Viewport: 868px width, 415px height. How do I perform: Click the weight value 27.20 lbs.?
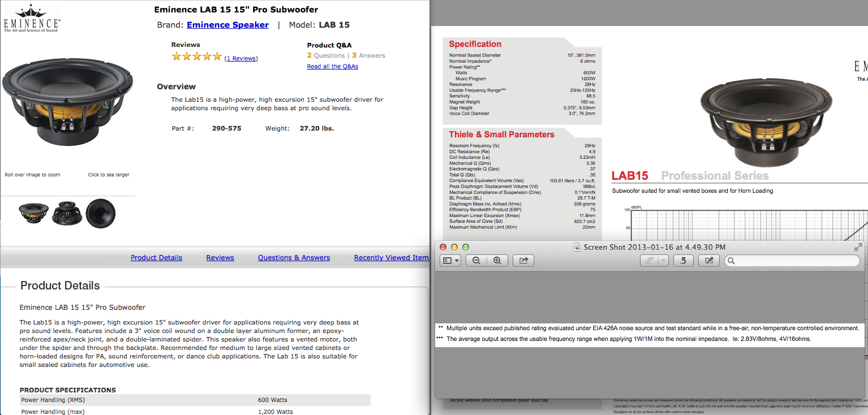pos(317,128)
